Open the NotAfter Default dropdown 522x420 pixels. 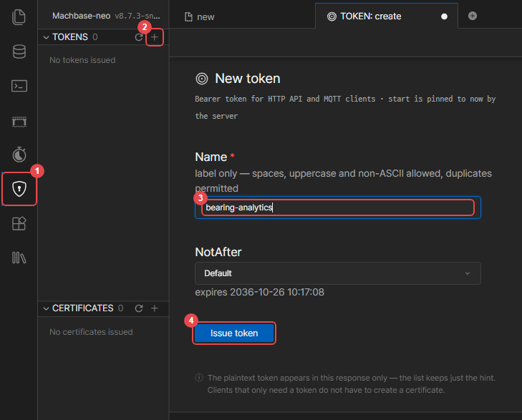click(x=337, y=273)
